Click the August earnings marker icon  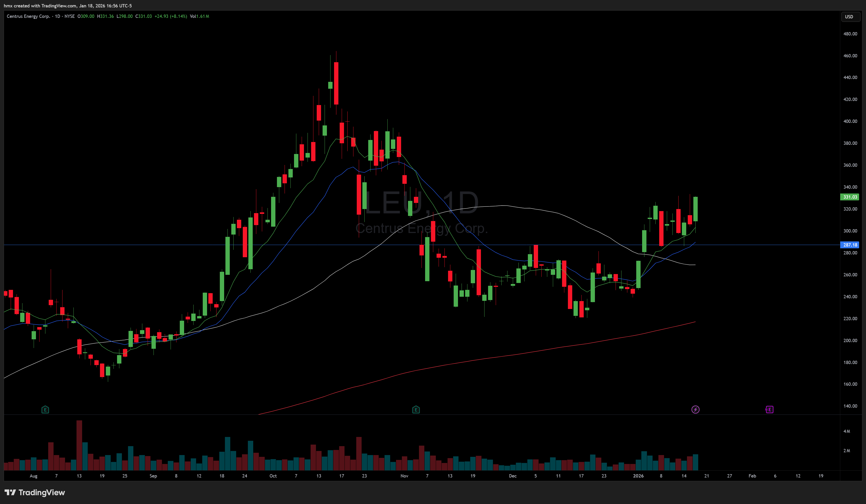click(45, 409)
